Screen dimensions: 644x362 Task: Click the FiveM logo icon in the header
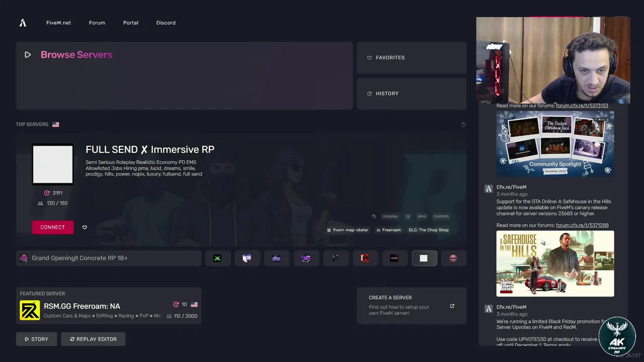pos(23,23)
